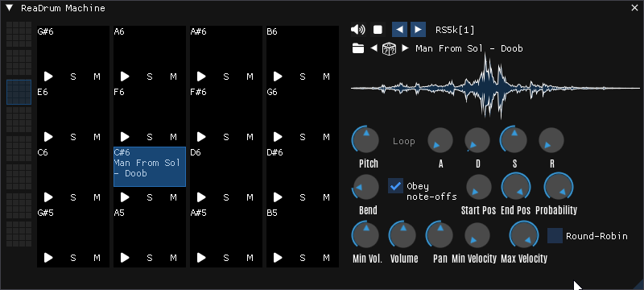This screenshot has height=290, width=644.
Task: Click the speaker preview icon
Action: [x=357, y=30]
